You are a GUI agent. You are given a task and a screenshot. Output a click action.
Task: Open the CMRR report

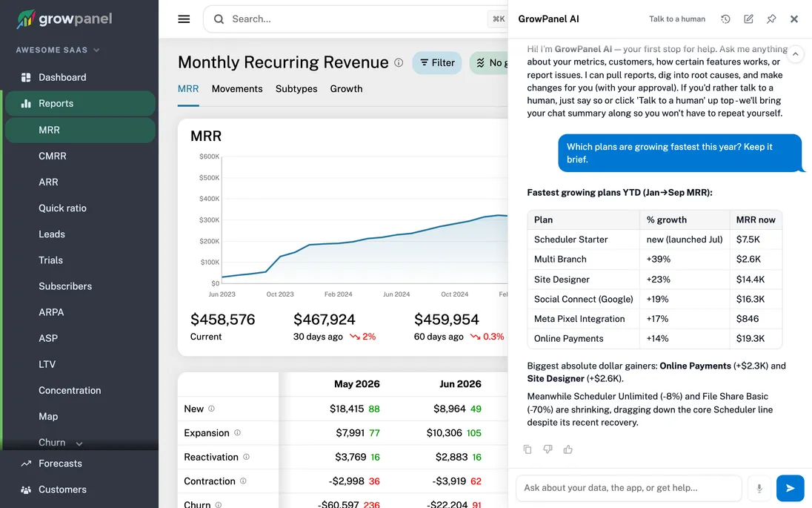pos(53,156)
